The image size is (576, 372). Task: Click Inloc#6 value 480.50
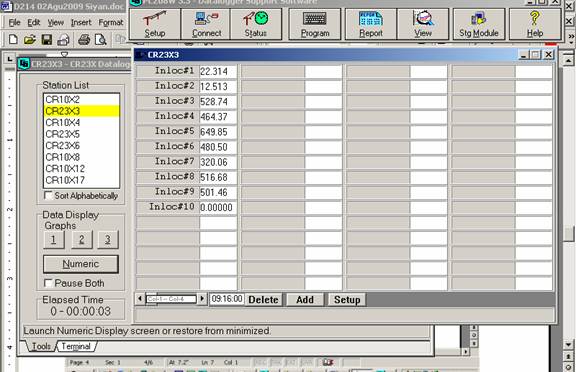click(218, 147)
